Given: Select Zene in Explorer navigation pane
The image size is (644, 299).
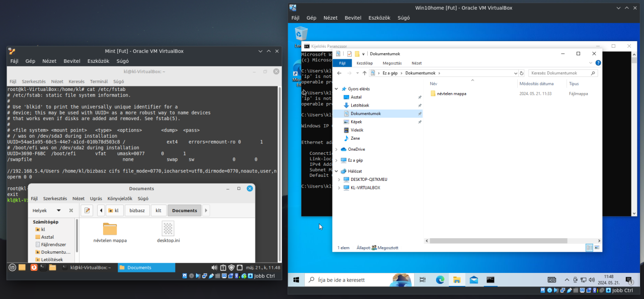Looking at the screenshot, I should (355, 138).
